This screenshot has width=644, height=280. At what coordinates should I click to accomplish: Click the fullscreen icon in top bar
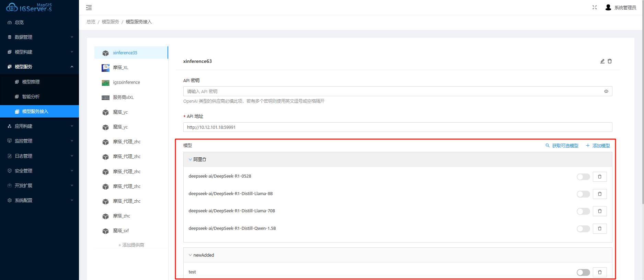tap(595, 8)
